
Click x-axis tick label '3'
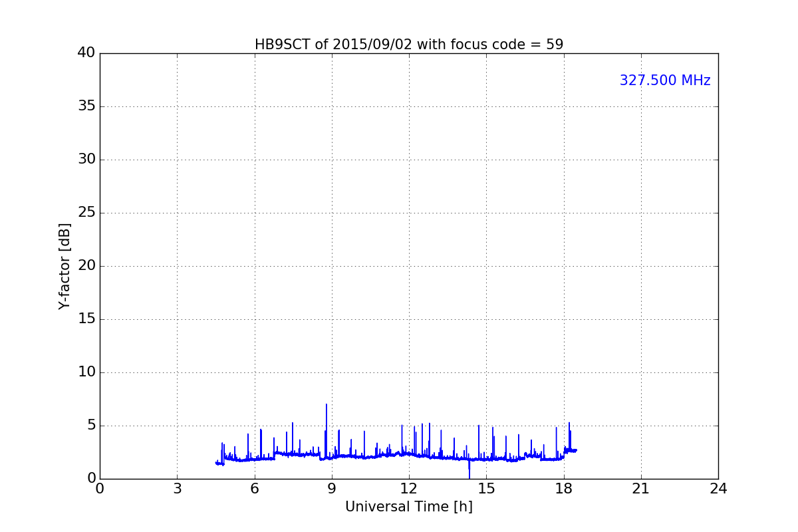pos(177,488)
